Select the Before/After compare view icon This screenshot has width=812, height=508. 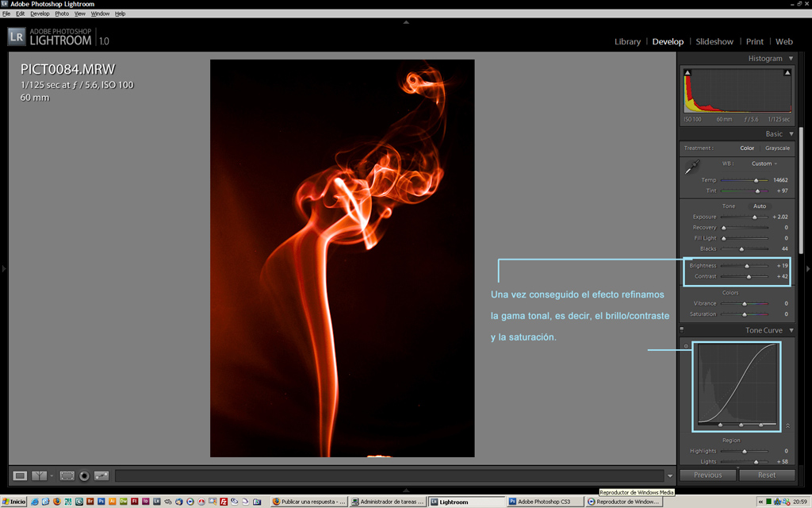39,475
